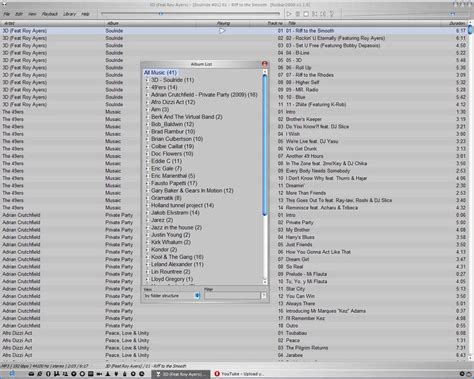Select 'Lloyd Gregory (1)' entry
The image size is (474, 379).
click(x=172, y=279)
